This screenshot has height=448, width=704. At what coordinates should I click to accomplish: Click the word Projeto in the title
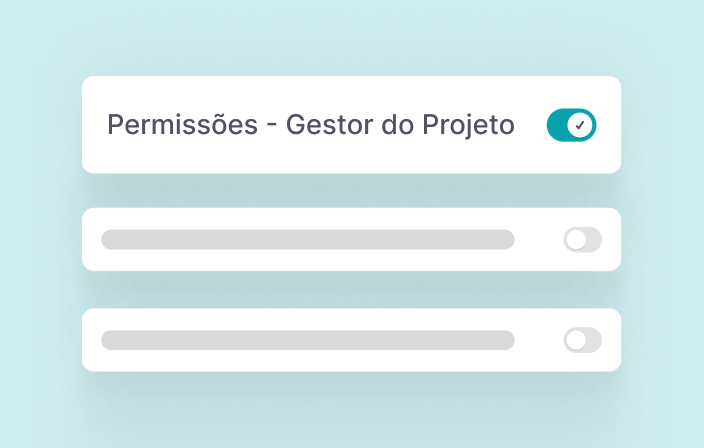click(x=466, y=125)
